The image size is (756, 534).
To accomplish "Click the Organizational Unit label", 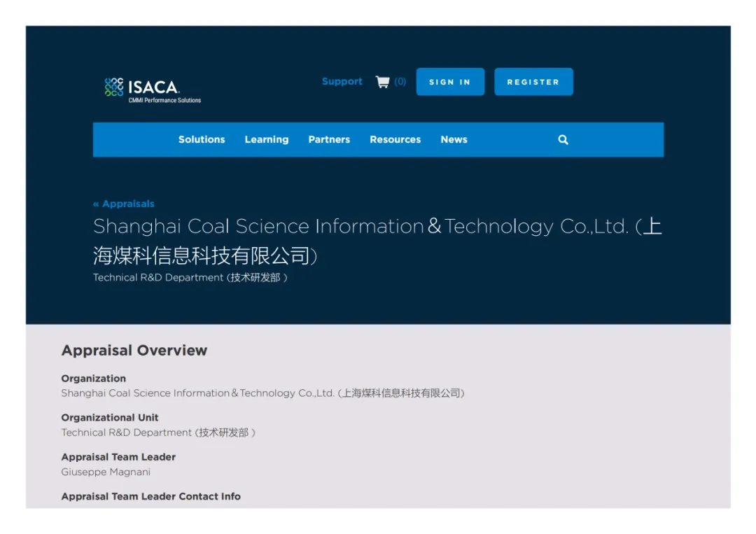I will 109,417.
